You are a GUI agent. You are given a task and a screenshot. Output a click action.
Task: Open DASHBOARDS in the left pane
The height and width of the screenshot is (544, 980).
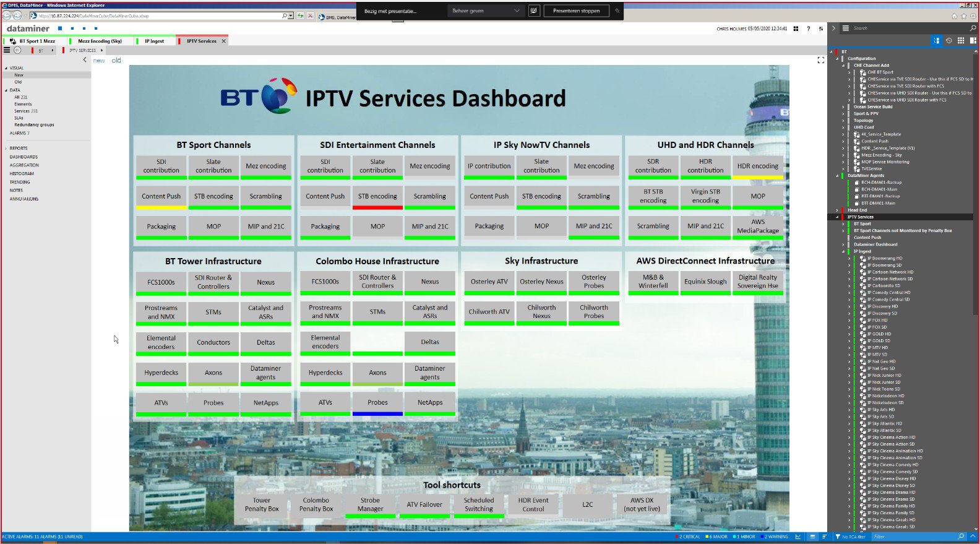pos(24,157)
